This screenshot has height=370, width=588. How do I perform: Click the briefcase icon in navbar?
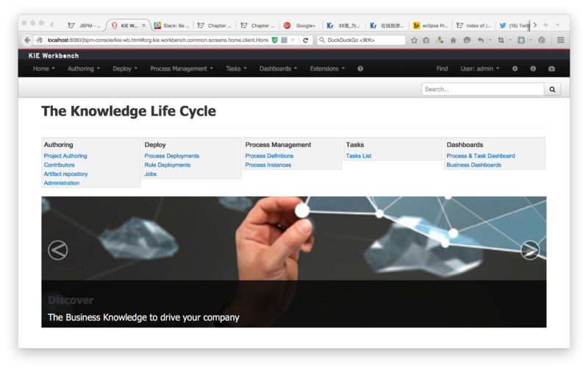point(552,68)
